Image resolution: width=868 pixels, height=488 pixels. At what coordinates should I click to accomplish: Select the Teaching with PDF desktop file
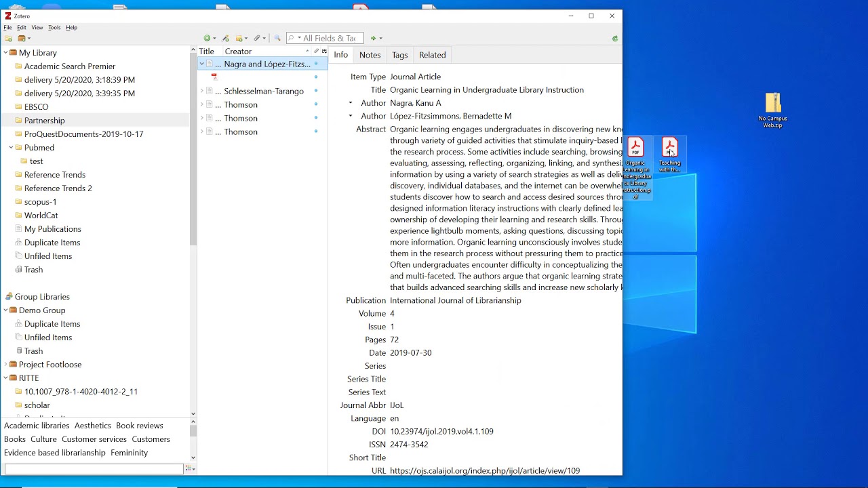click(670, 155)
